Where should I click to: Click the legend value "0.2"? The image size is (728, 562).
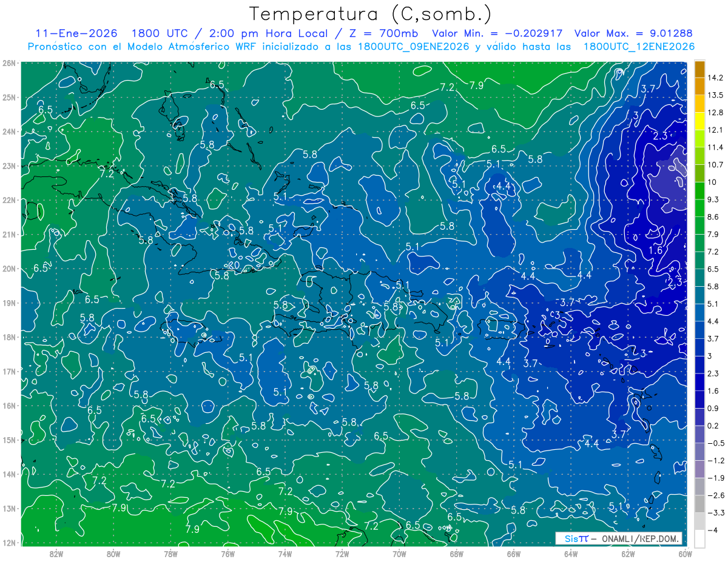(x=713, y=426)
